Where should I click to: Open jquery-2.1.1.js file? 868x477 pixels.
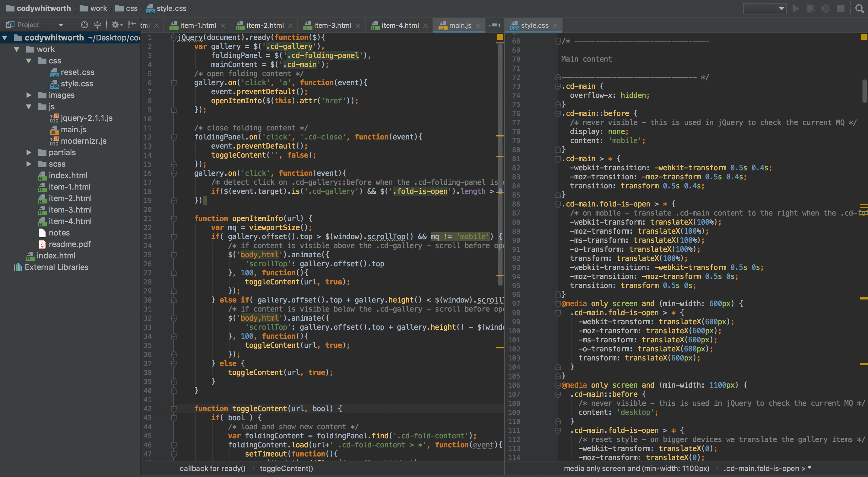click(81, 118)
